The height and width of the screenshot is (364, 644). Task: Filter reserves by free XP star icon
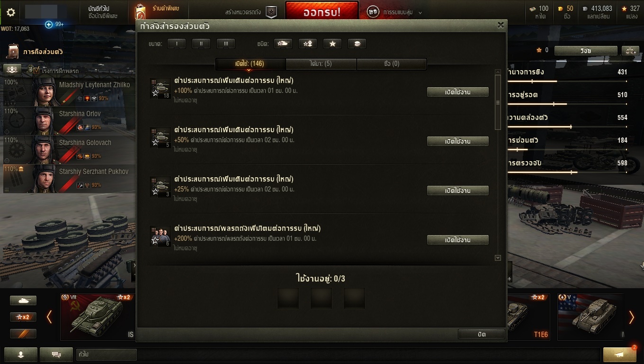pos(332,44)
